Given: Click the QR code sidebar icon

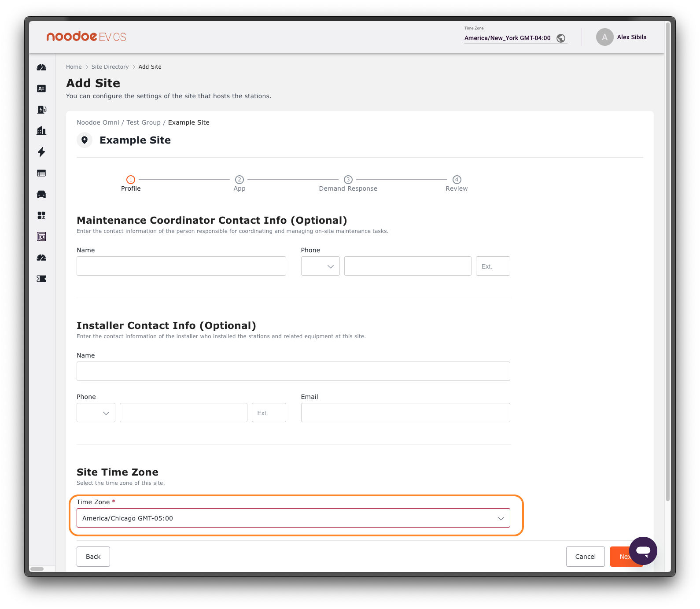Looking at the screenshot, I should coord(41,215).
